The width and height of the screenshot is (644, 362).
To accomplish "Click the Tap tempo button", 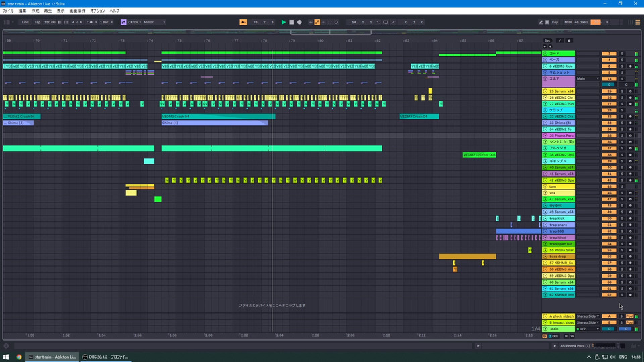I will coord(38,22).
